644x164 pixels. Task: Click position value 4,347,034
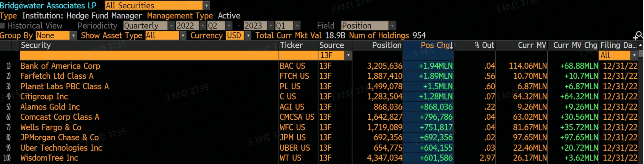tap(385, 158)
